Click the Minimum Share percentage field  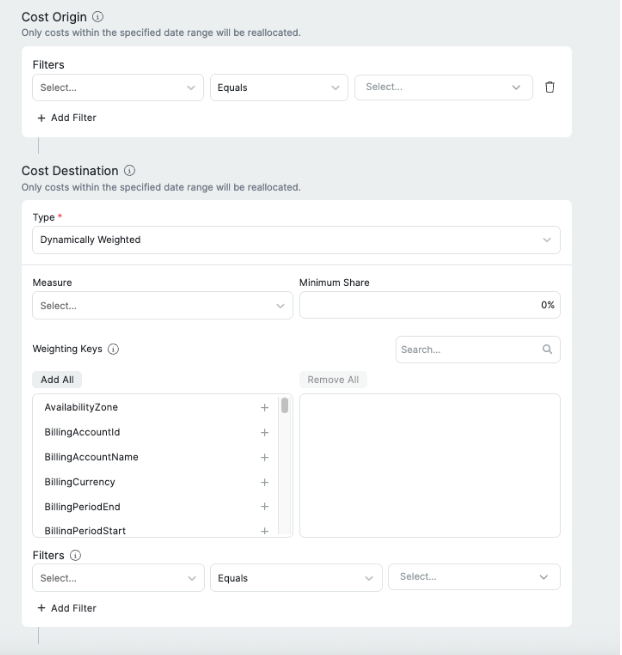point(430,305)
